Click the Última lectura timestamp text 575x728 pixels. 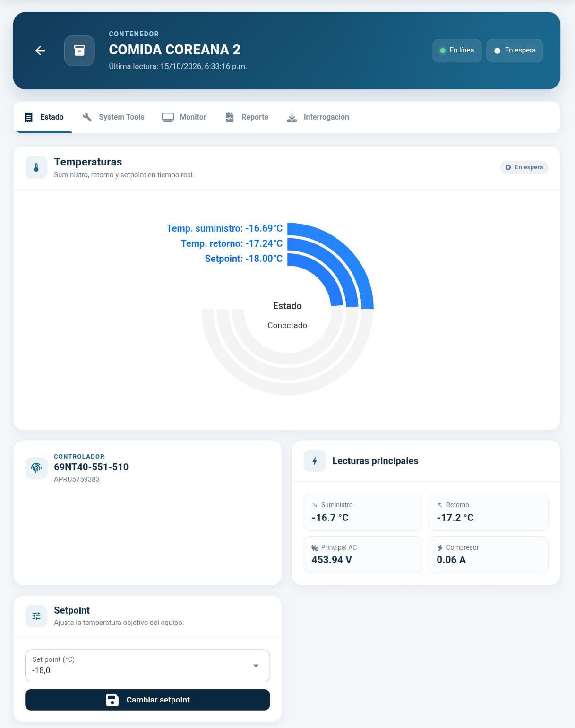tap(178, 66)
